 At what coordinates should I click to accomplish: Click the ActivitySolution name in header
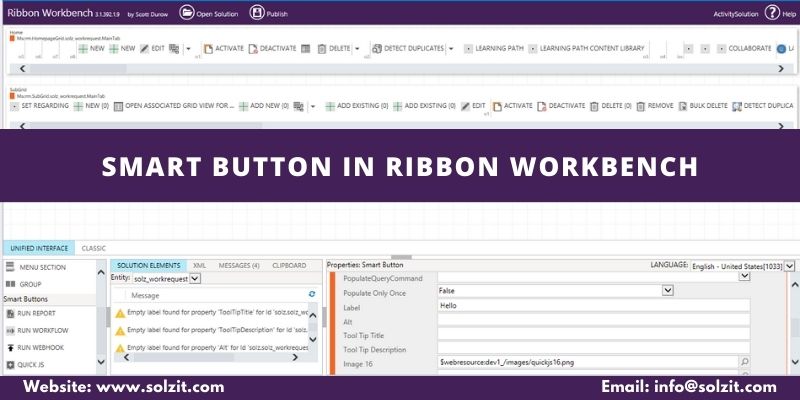click(x=736, y=14)
